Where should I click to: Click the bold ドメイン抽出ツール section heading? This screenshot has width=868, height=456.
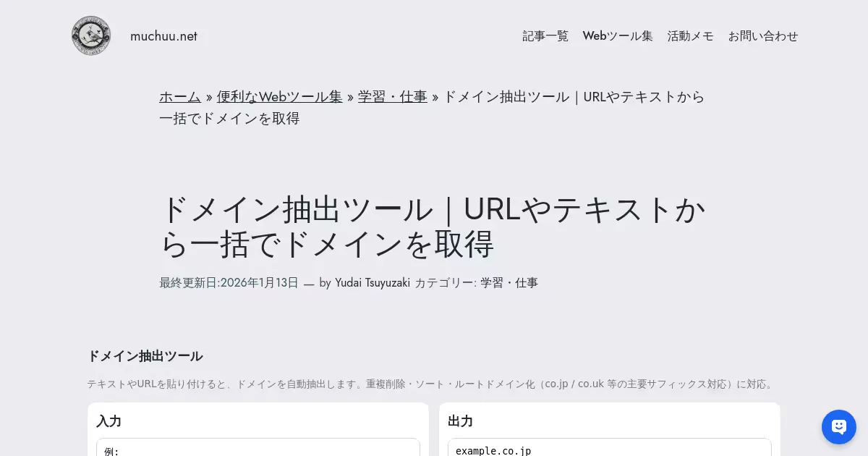tap(145, 356)
